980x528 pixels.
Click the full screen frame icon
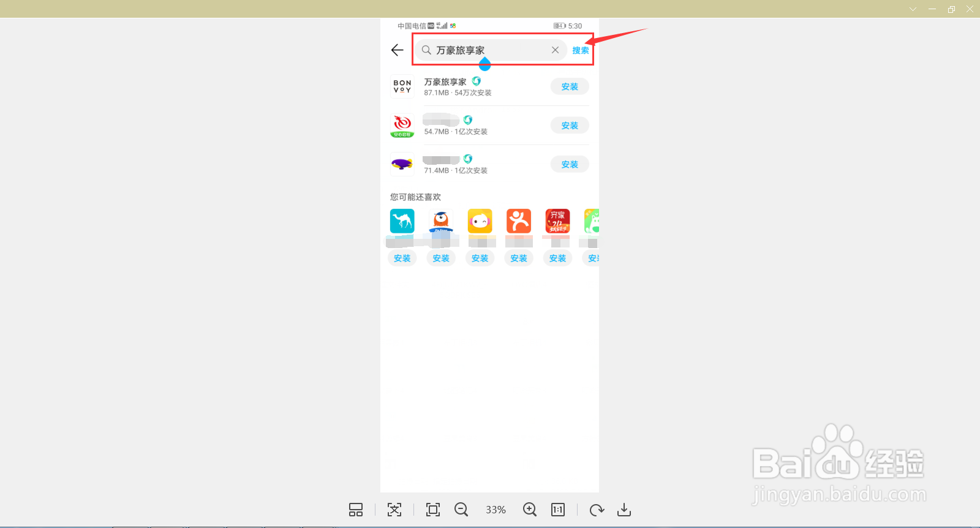click(433, 510)
